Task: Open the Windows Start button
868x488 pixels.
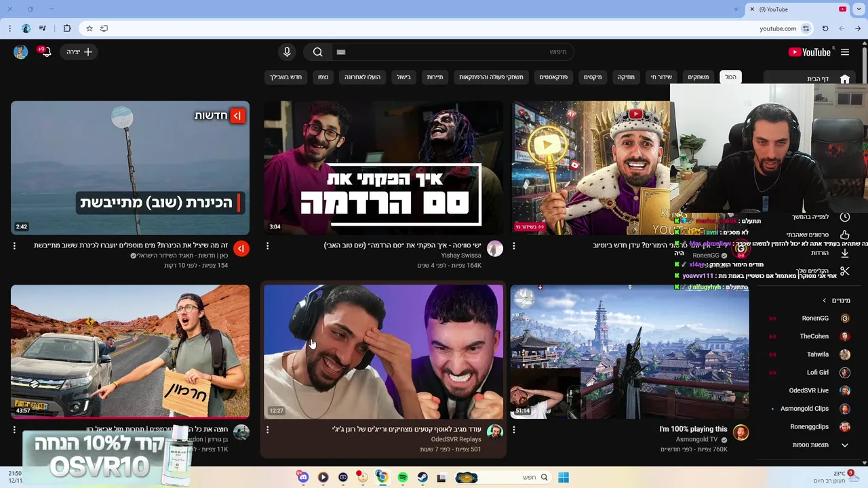Action: [563, 477]
